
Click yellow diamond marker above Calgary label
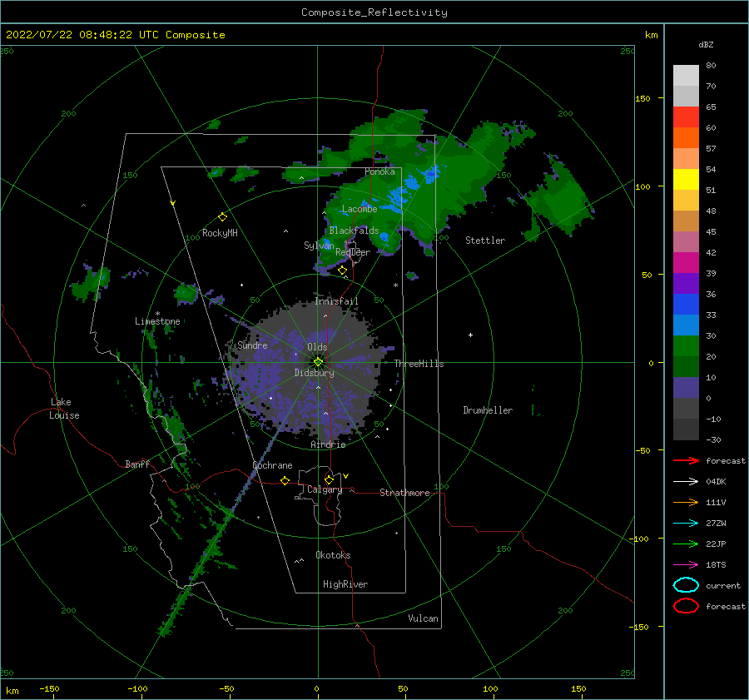(329, 479)
